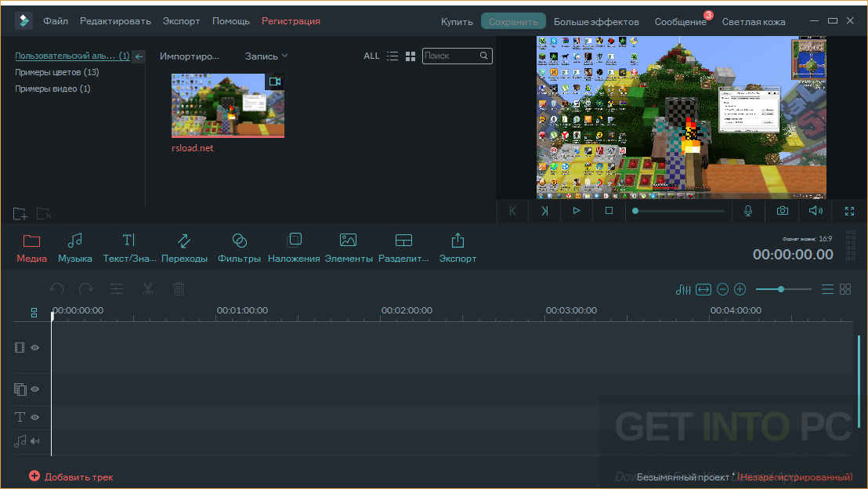The height and width of the screenshot is (489, 868).
Task: Mute the audio track
Action: (x=34, y=441)
